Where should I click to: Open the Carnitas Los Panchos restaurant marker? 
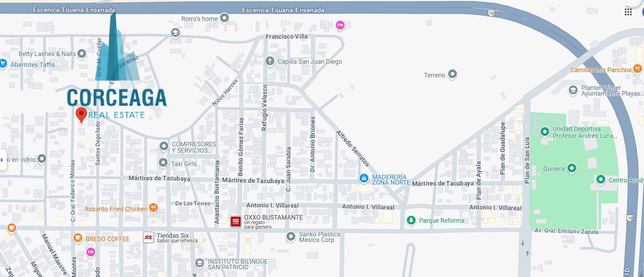point(637,69)
